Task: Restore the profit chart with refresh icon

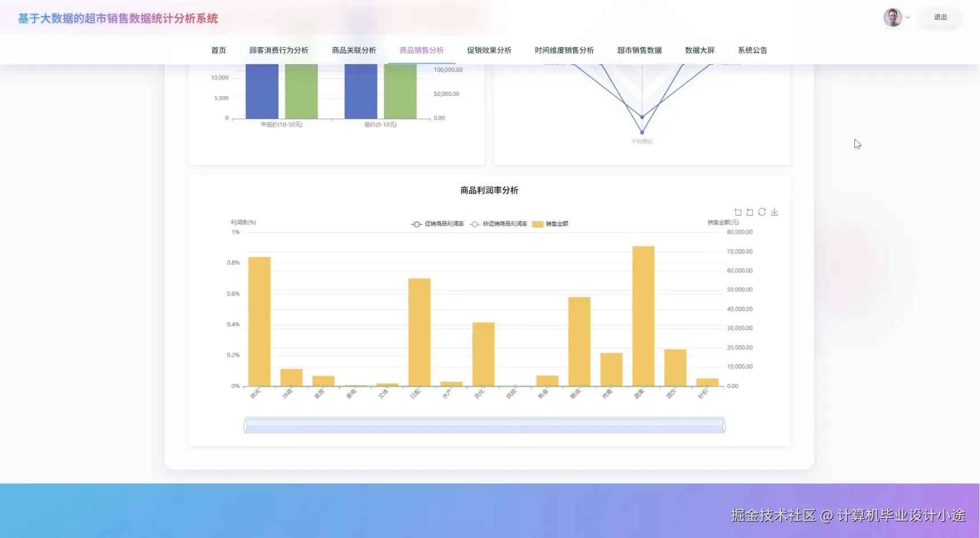Action: coord(762,212)
